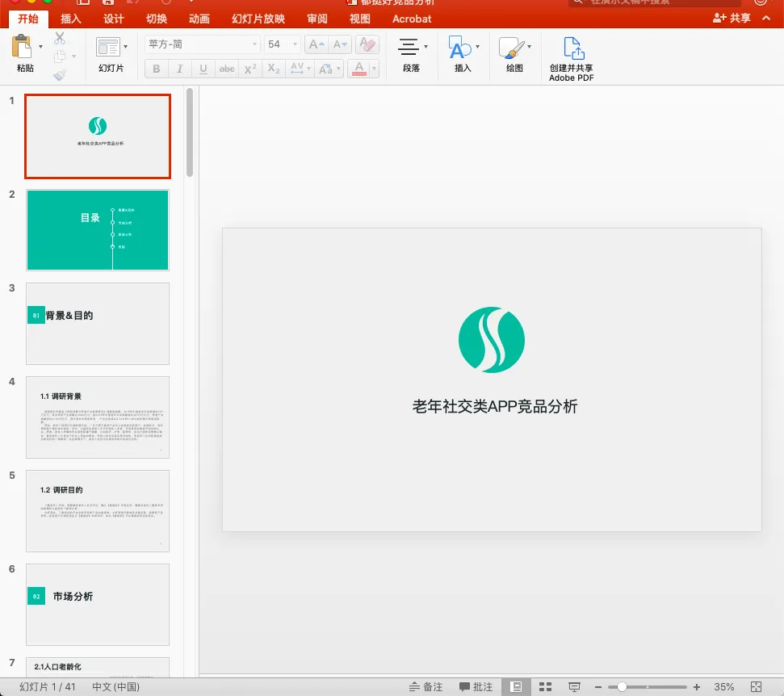Switch to the 设计 ribbon tab
784x696 pixels.
coord(114,19)
